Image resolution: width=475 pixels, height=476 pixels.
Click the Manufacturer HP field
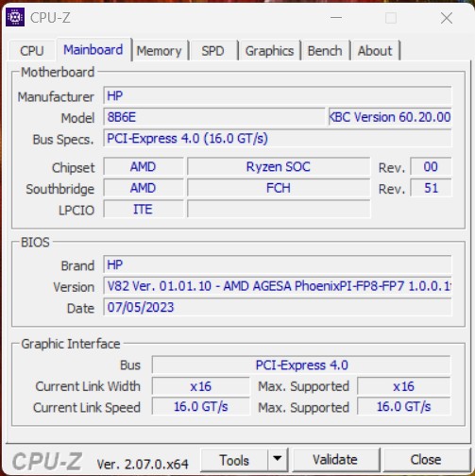[x=278, y=95]
